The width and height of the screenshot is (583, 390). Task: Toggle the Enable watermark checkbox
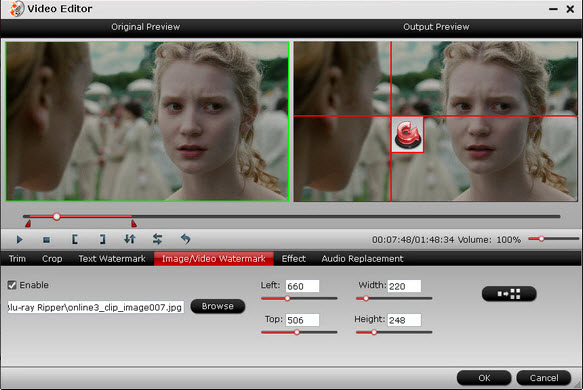[12, 285]
